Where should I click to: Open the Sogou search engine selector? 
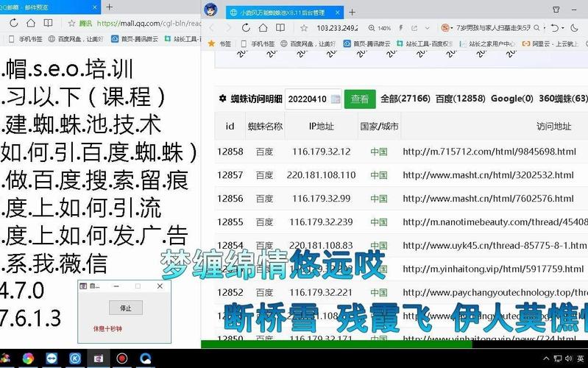point(447,28)
